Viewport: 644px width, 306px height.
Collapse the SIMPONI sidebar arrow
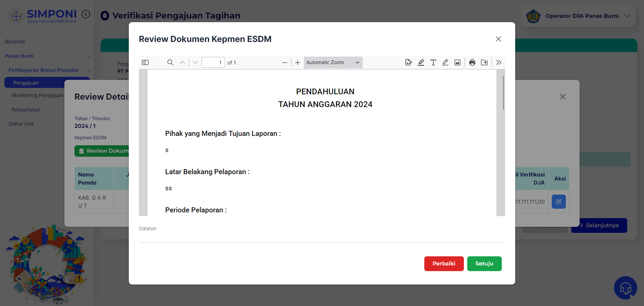point(86,14)
